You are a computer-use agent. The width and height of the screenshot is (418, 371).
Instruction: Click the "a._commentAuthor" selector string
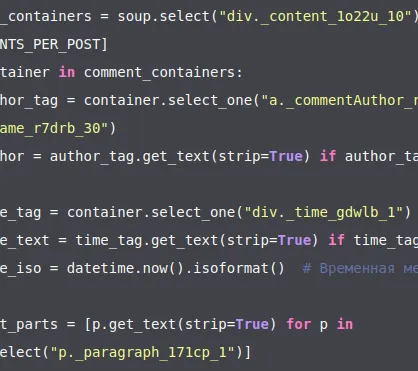339,100
